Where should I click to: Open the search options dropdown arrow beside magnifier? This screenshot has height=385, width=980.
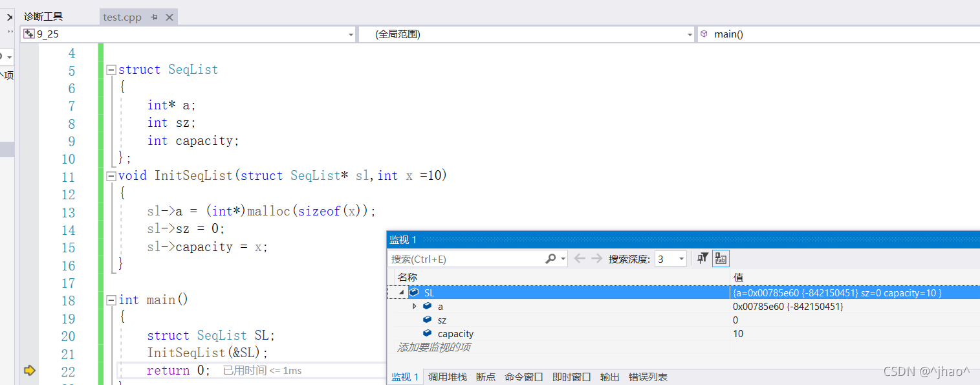[x=563, y=259]
